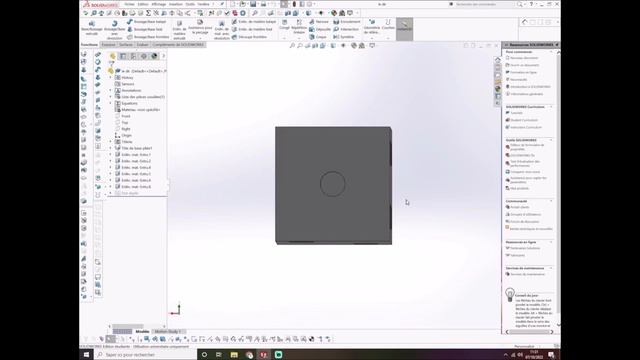Switch to Motion Study 1 tab
The image size is (640, 360).
(168, 331)
